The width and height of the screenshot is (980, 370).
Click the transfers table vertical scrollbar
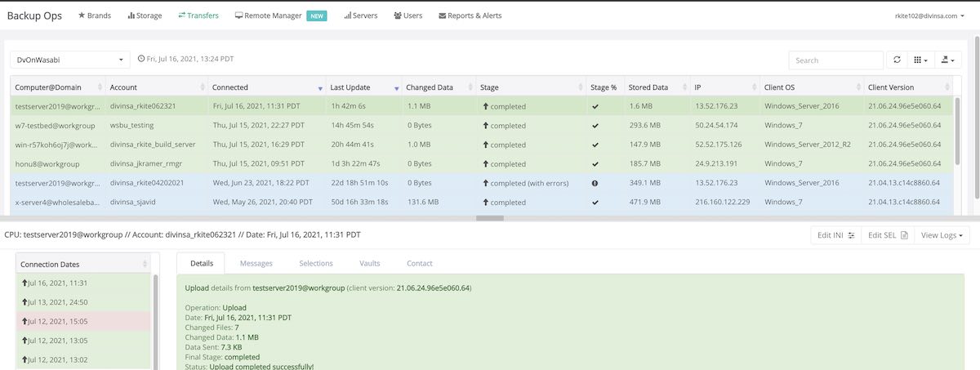(958, 131)
